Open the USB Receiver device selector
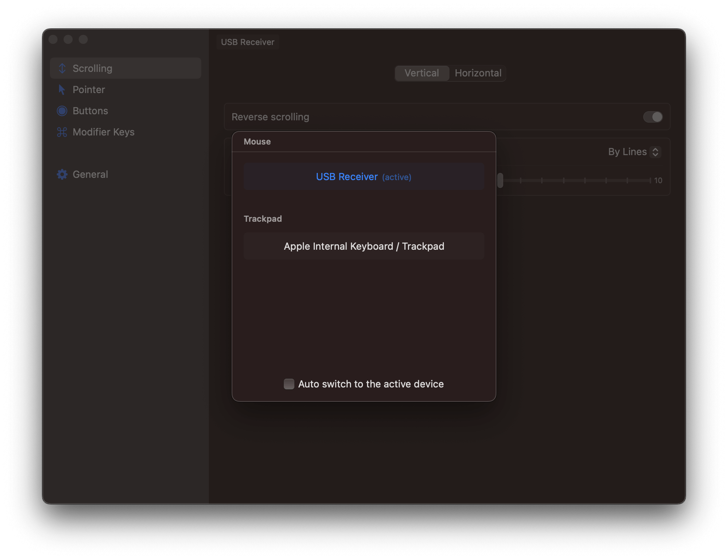The image size is (728, 560). pyautogui.click(x=248, y=42)
